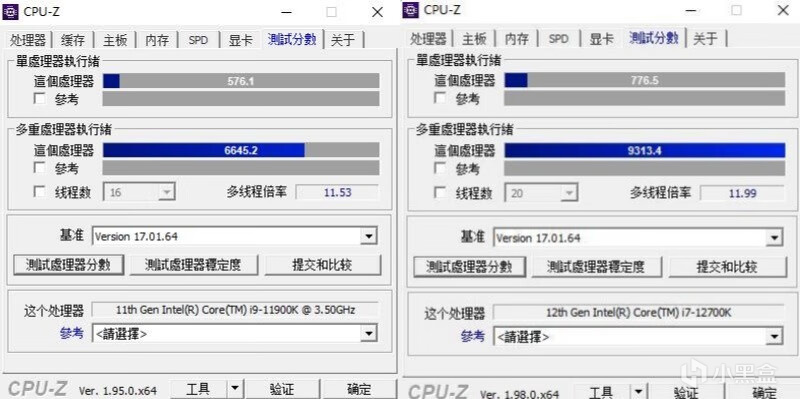Viewport: 800px width, 399px height.
Task: Click 验证 button in right window
Action: pyautogui.click(x=685, y=392)
